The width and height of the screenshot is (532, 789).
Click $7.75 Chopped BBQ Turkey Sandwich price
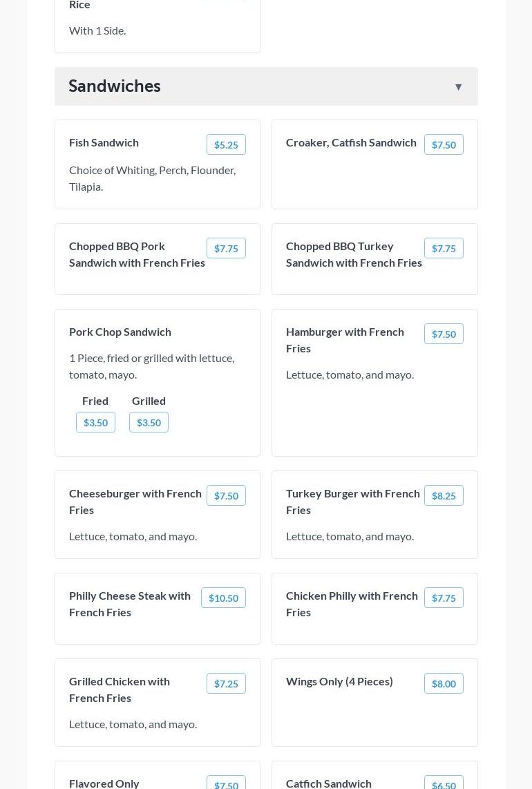[444, 248]
